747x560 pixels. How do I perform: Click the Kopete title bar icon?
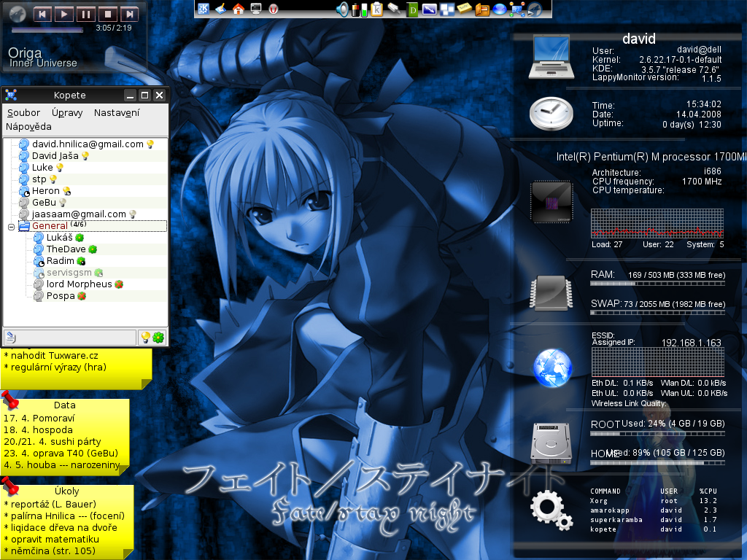[x=11, y=95]
